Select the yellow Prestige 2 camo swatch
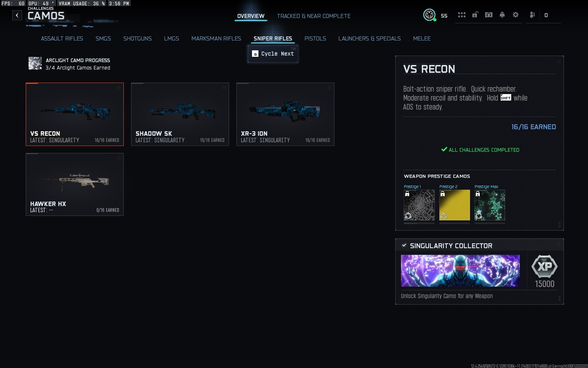This screenshot has height=368, width=588. coord(454,205)
